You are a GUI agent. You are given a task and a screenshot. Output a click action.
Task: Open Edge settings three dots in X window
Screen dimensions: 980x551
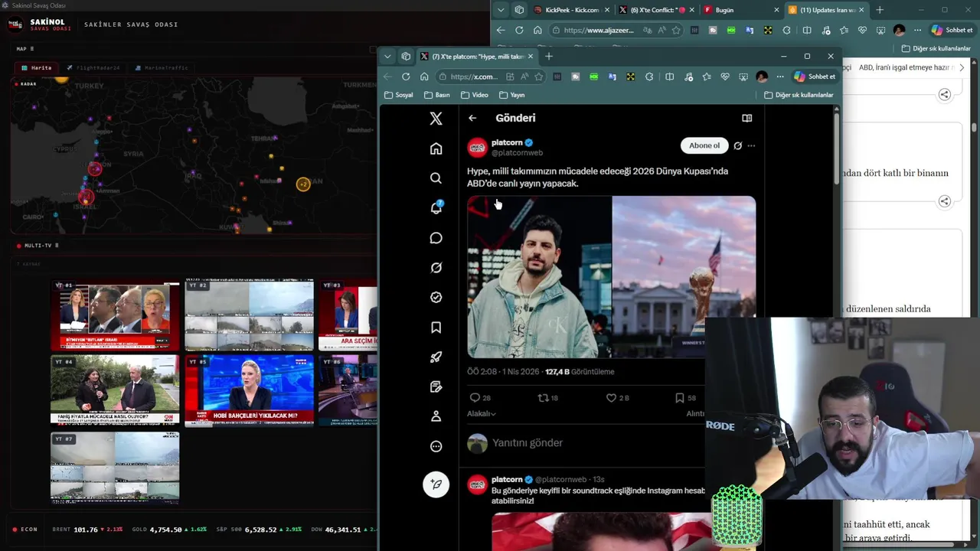coord(780,77)
